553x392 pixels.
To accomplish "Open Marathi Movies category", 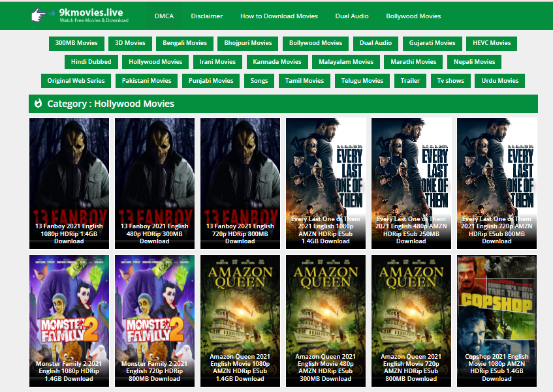I will coord(413,62).
